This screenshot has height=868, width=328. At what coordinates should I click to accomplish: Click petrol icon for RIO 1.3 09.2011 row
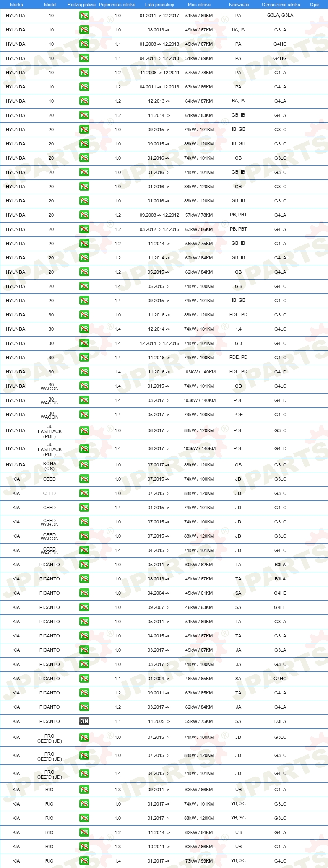click(84, 790)
